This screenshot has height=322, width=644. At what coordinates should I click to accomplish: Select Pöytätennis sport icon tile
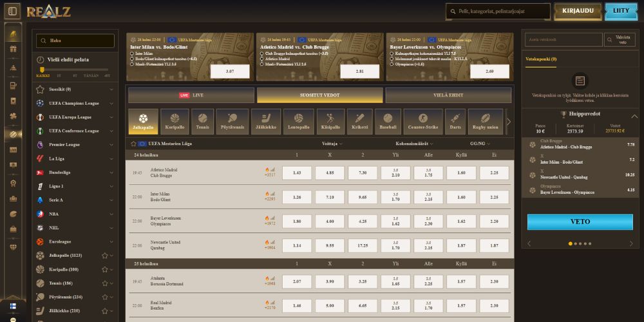tap(232, 122)
